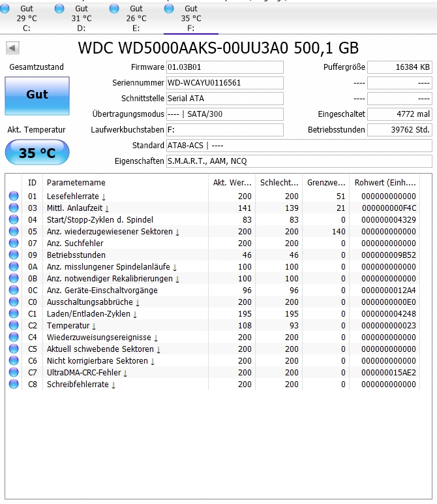The image size is (437, 504).
Task: Click the blue Gut health status button
Action: pos(37,96)
